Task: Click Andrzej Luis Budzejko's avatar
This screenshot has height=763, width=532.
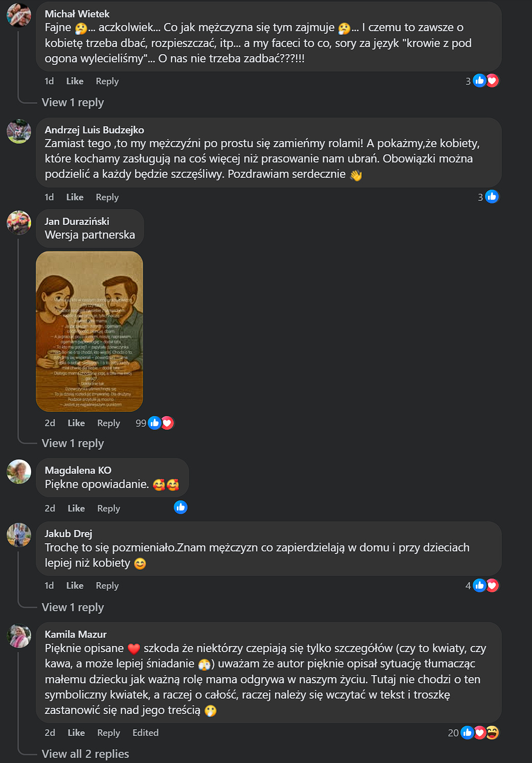Action: point(19,131)
